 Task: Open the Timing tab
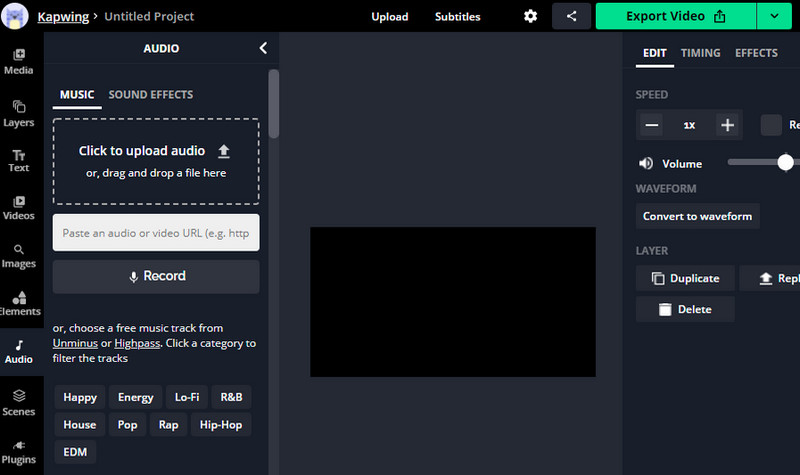pos(700,53)
